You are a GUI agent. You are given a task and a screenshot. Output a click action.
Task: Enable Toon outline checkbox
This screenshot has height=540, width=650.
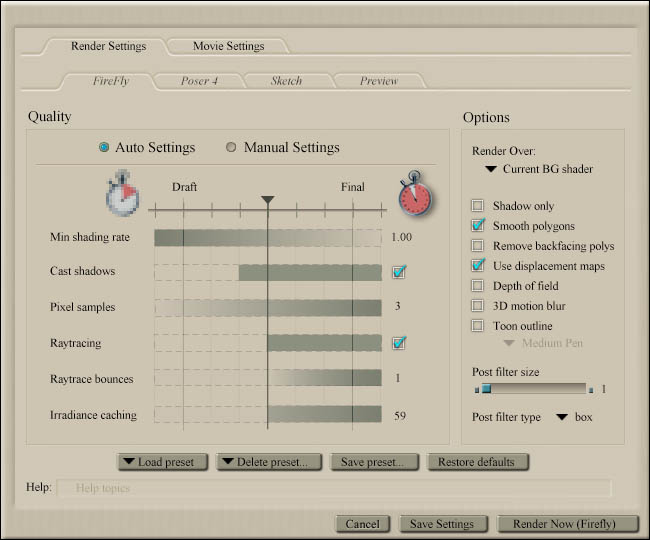point(478,325)
